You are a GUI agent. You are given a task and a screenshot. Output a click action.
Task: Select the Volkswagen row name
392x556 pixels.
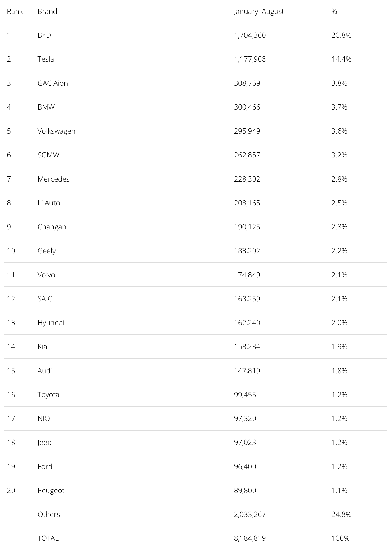coord(57,131)
